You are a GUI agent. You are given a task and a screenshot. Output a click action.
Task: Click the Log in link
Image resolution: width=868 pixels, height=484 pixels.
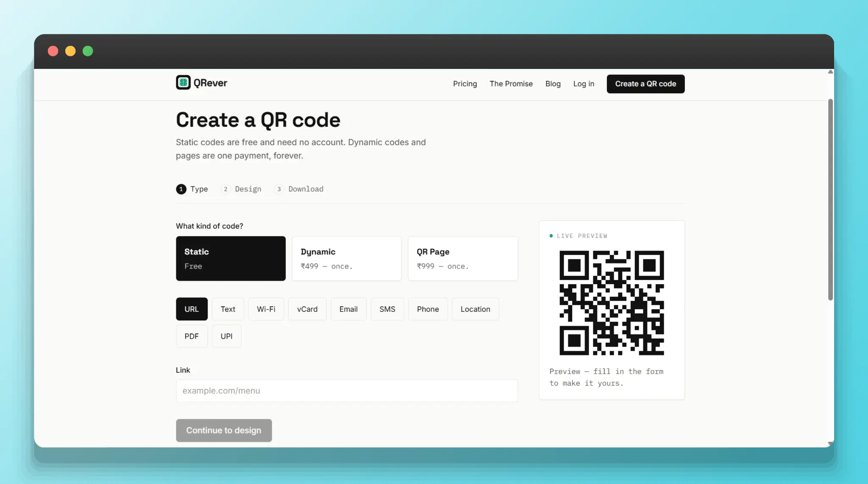[x=584, y=84]
